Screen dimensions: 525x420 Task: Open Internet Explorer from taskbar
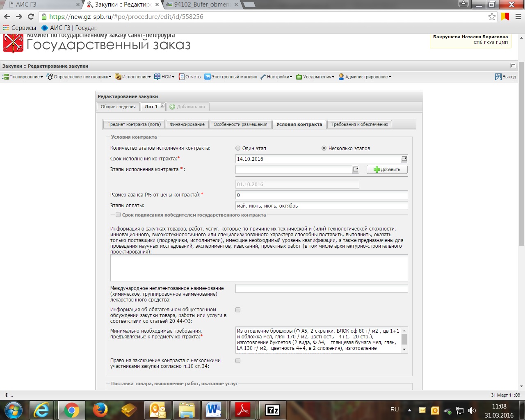coord(42,410)
